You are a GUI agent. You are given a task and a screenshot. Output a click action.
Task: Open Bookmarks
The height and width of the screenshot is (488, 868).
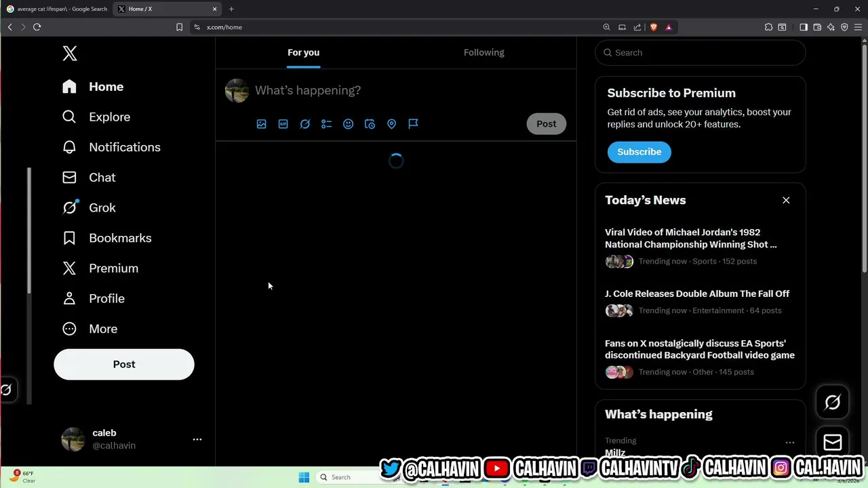(x=106, y=238)
